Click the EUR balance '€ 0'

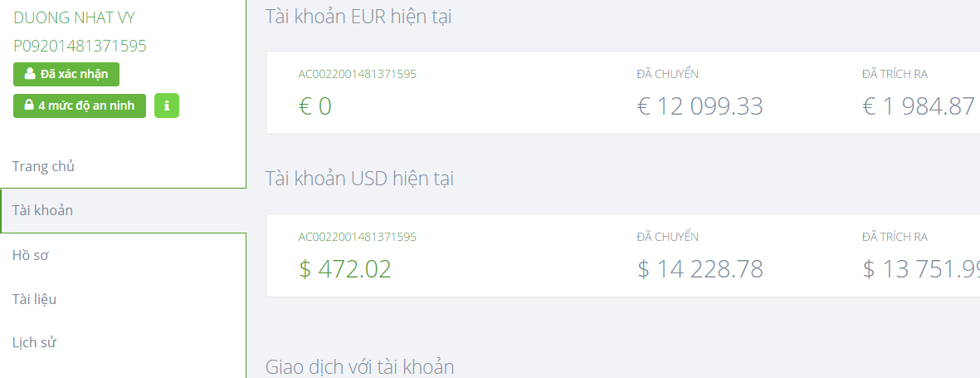(x=314, y=106)
